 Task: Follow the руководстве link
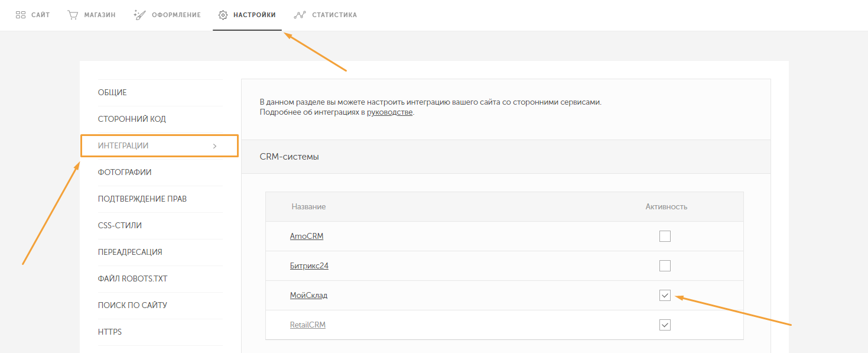tap(389, 112)
